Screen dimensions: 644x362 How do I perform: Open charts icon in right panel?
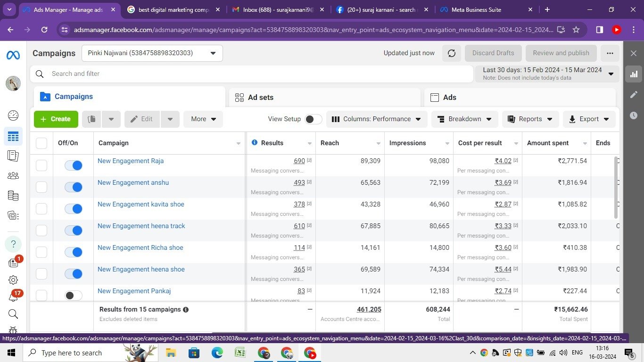(x=634, y=74)
